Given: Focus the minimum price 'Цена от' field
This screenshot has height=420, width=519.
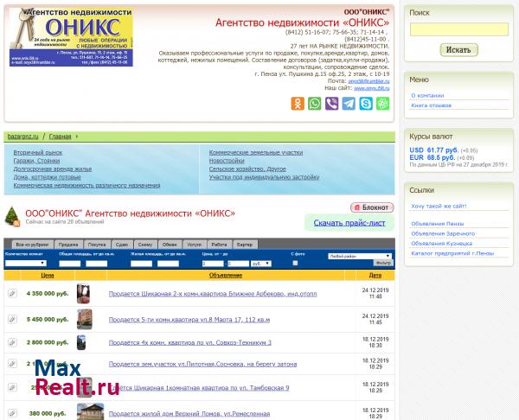Looking at the screenshot, I should 213,264.
